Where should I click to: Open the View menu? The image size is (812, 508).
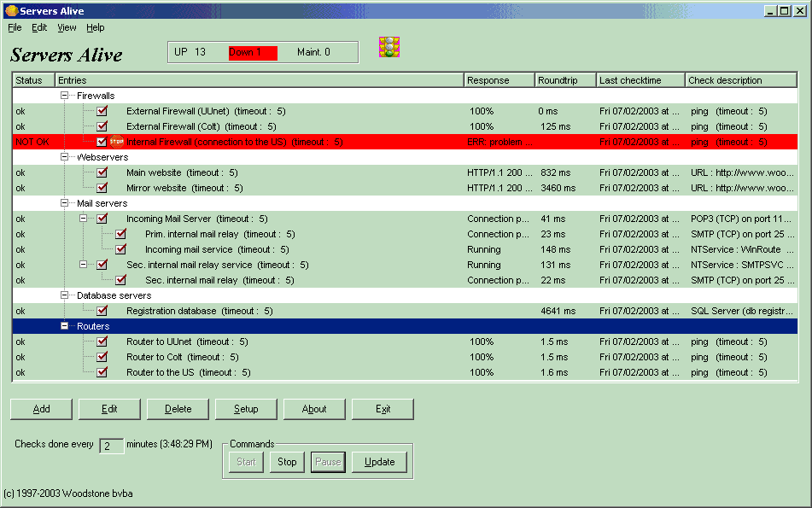coord(67,27)
